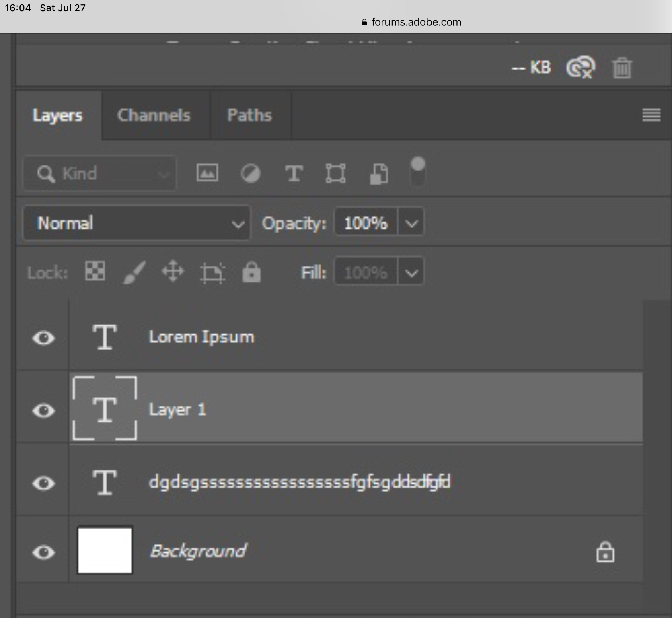
Task: Click the Fill label
Action: click(x=314, y=272)
